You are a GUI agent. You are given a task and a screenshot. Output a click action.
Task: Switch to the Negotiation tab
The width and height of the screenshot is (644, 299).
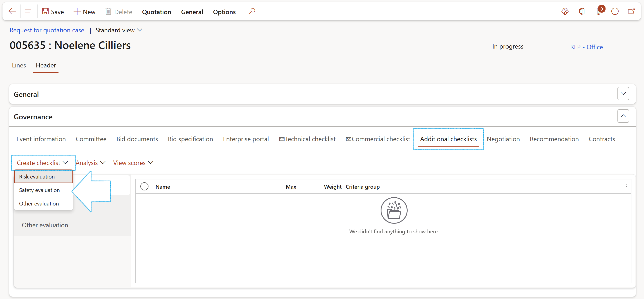click(503, 139)
